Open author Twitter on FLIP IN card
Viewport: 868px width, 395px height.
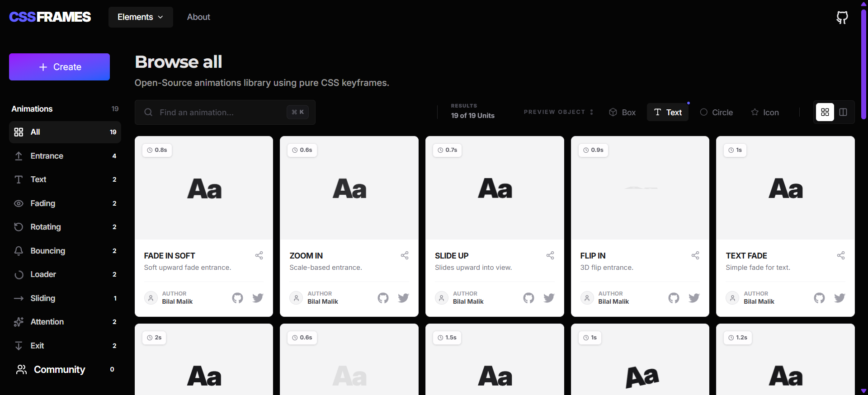click(x=694, y=298)
